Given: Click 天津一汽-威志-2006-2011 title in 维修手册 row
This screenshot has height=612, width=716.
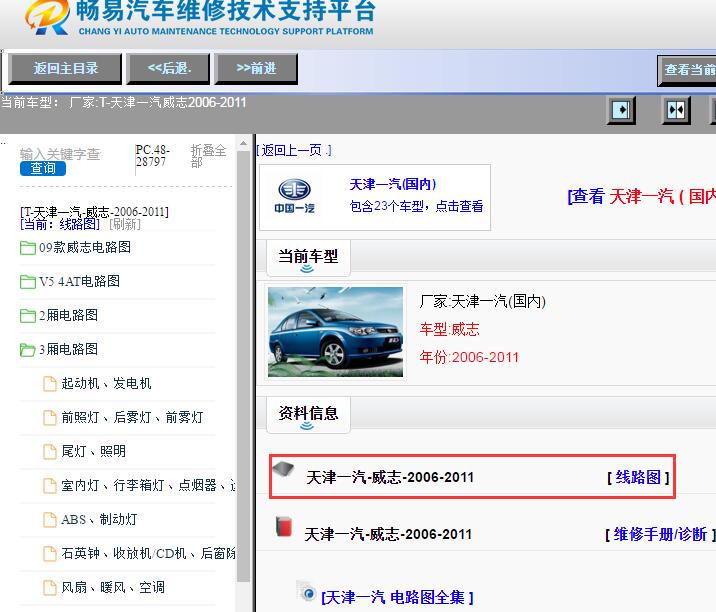Looking at the screenshot, I should (388, 534).
